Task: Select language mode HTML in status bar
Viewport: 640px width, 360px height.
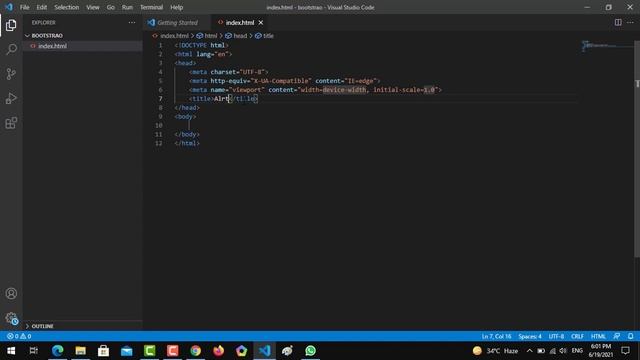Action: click(598, 336)
